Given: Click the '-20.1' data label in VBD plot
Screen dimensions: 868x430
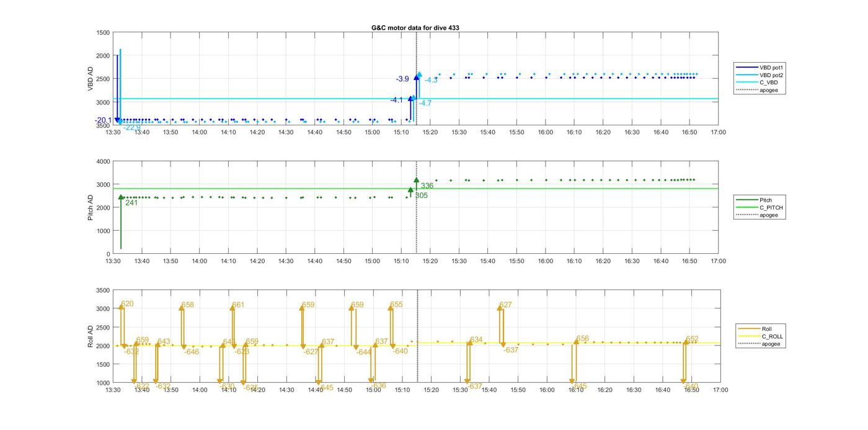Looking at the screenshot, I should point(104,120).
